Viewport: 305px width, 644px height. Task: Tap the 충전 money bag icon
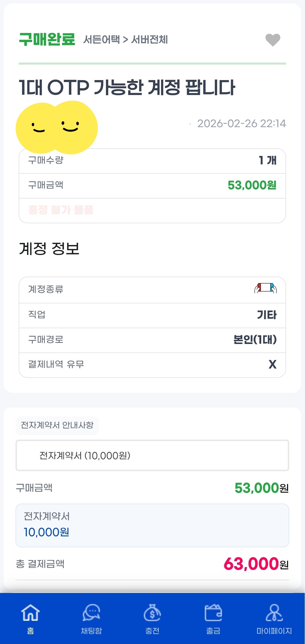click(x=152, y=613)
